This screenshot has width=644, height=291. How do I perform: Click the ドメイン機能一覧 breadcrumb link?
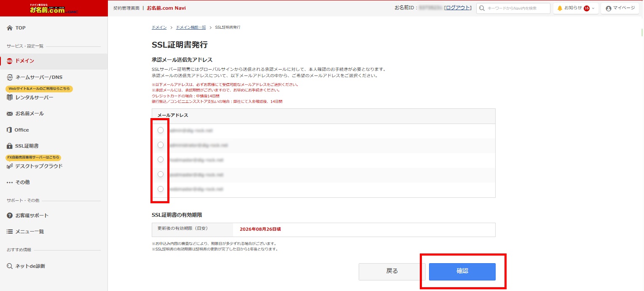(x=191, y=27)
